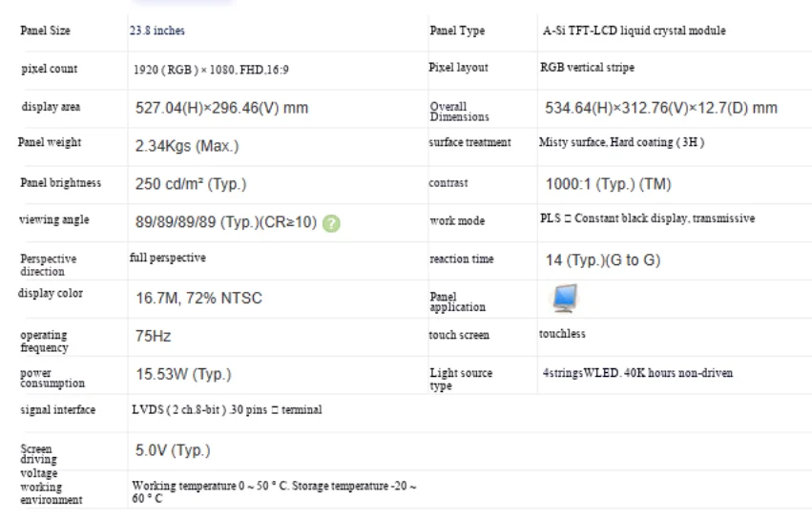The image size is (812, 519).
Task: Select the 'work mode' label
Action: [457, 220]
